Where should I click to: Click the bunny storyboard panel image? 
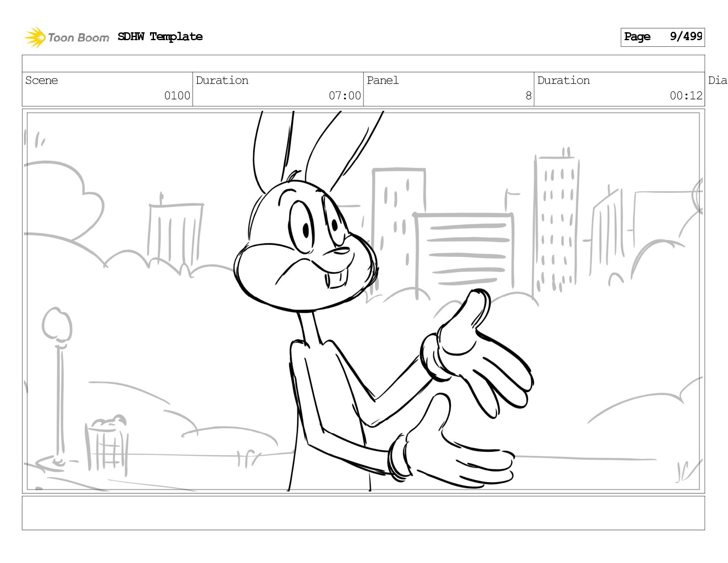[364, 301]
